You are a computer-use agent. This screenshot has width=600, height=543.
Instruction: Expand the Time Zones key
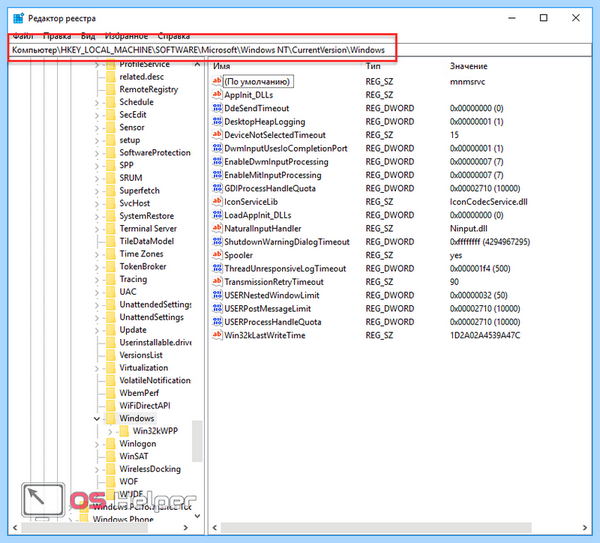click(97, 254)
